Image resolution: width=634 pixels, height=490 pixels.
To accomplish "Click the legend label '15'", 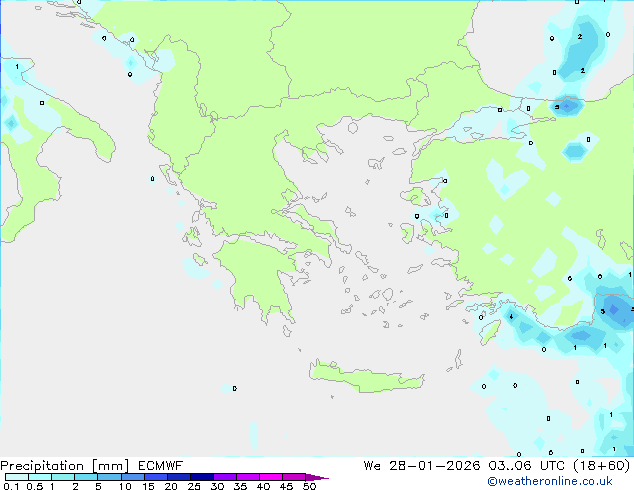I will 148,486.
